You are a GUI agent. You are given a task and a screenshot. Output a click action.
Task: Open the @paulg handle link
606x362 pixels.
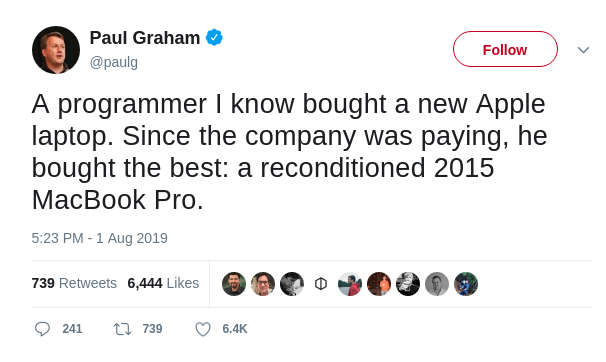tap(114, 62)
